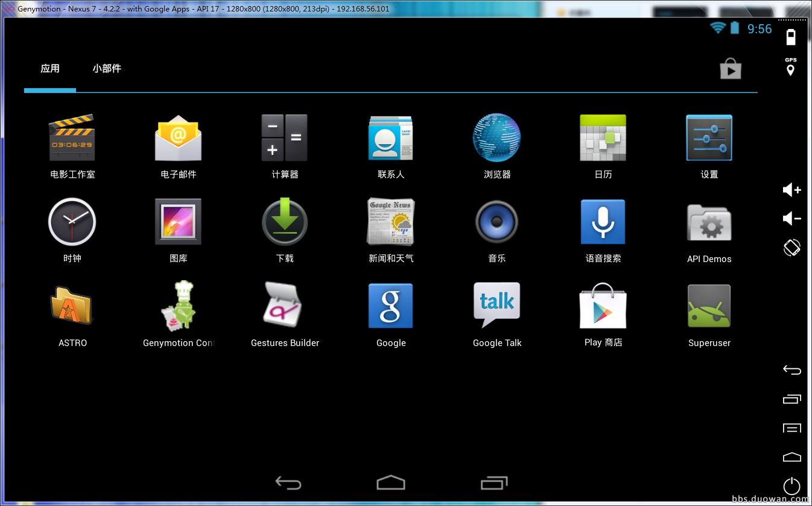Switch to the Widgets (小部件) tab
The height and width of the screenshot is (506, 812).
pos(107,69)
